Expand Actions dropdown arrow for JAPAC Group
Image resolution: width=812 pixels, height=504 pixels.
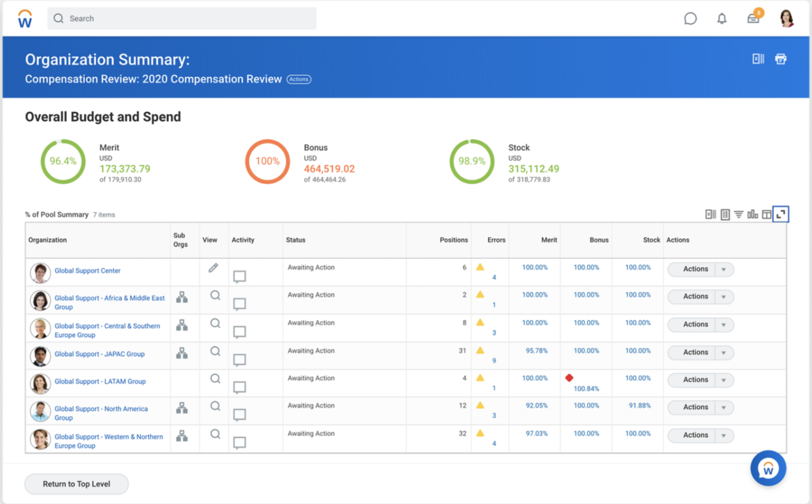(x=724, y=353)
